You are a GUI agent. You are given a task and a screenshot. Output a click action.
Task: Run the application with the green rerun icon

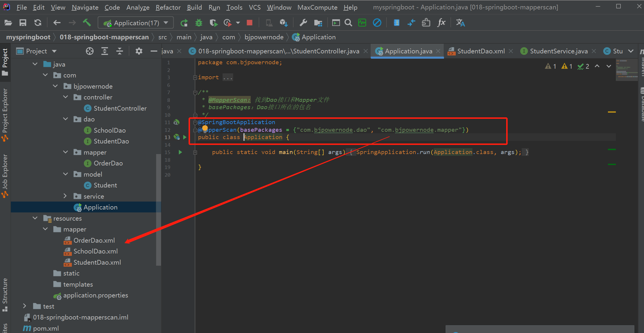point(184,23)
